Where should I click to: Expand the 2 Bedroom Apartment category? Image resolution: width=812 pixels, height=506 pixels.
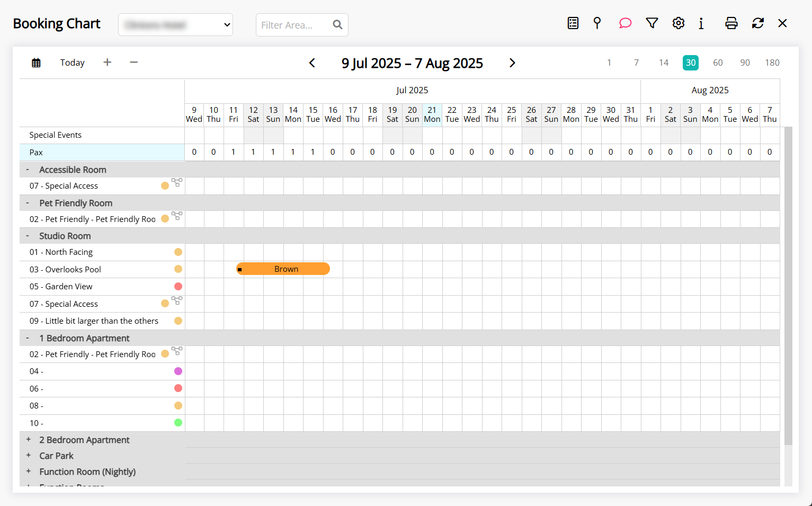(29, 440)
